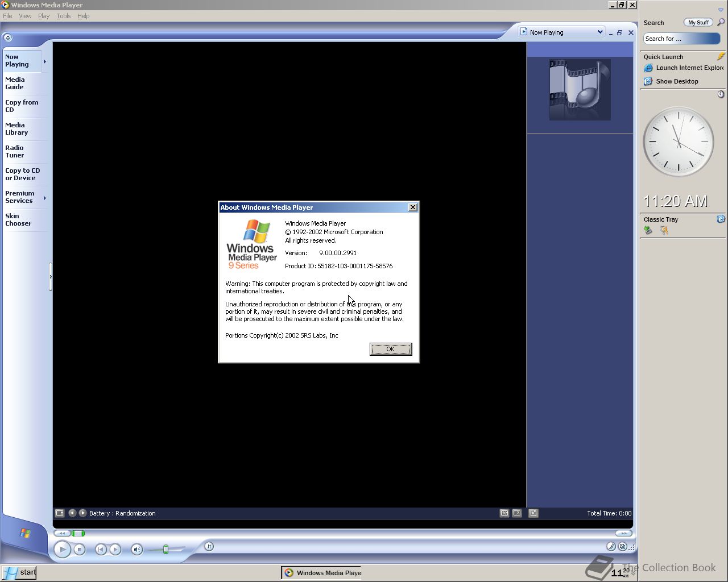The height and width of the screenshot is (582, 728).
Task: Open the Premium Services tab
Action: point(22,197)
